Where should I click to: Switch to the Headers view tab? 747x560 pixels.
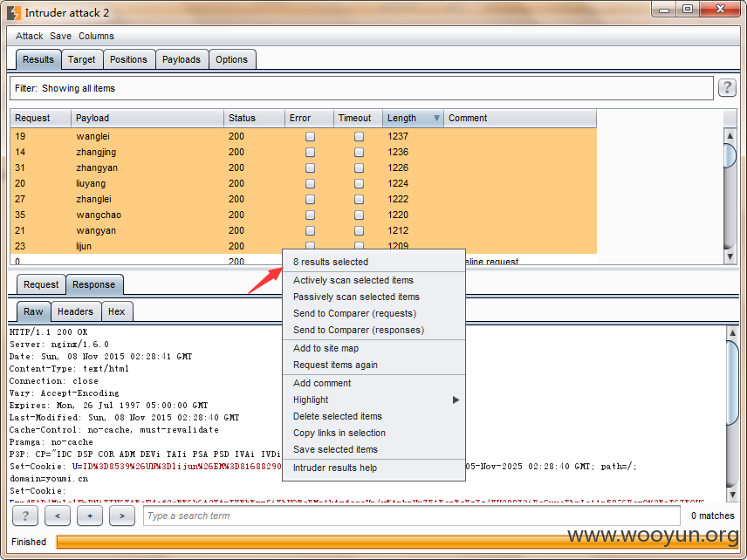[x=75, y=311]
